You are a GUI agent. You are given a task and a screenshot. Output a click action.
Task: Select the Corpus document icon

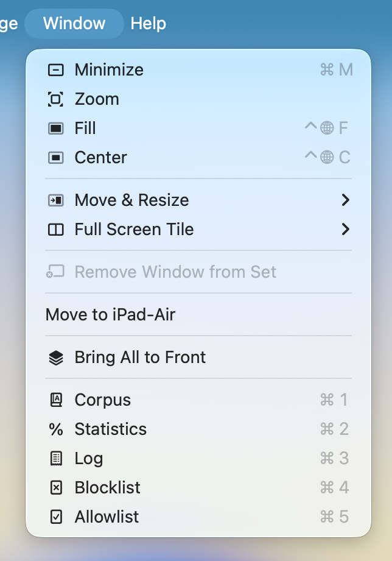[55, 400]
